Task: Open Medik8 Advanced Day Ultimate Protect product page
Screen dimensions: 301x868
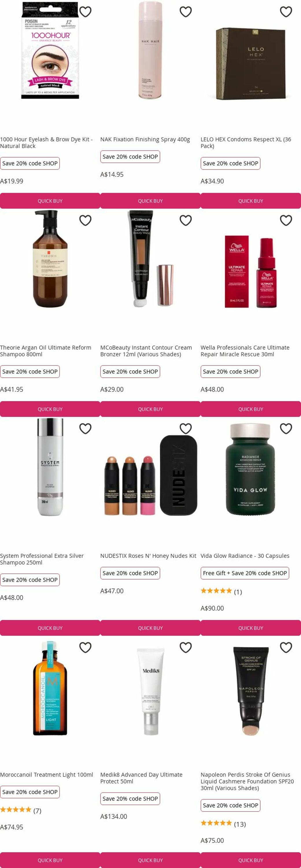Action: [x=141, y=778]
